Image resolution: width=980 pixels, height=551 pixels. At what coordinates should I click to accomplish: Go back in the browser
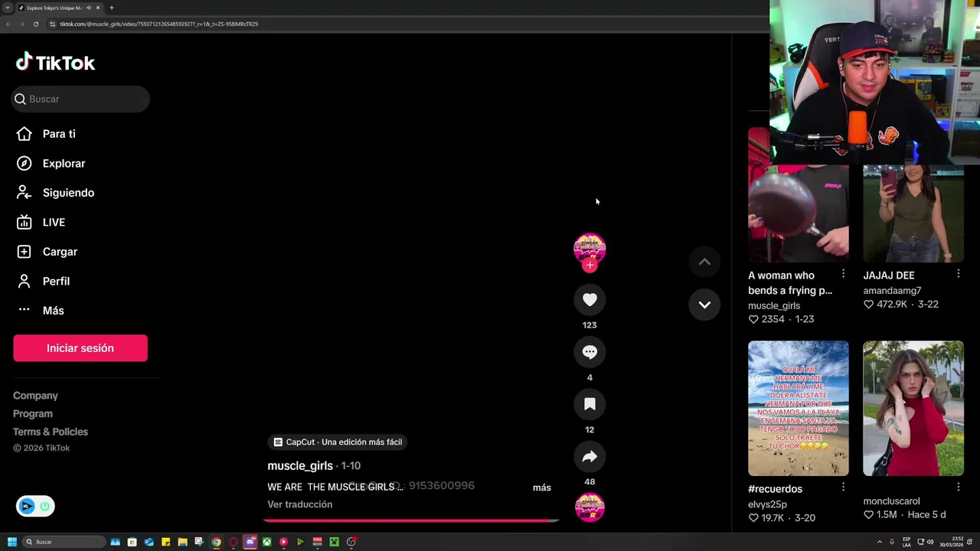tap(8, 24)
